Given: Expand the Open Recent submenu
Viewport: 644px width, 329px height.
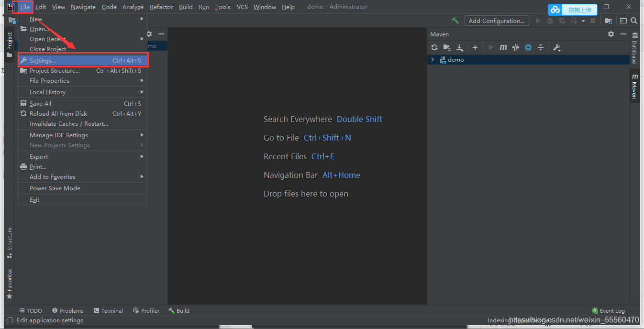Looking at the screenshot, I should pos(82,39).
